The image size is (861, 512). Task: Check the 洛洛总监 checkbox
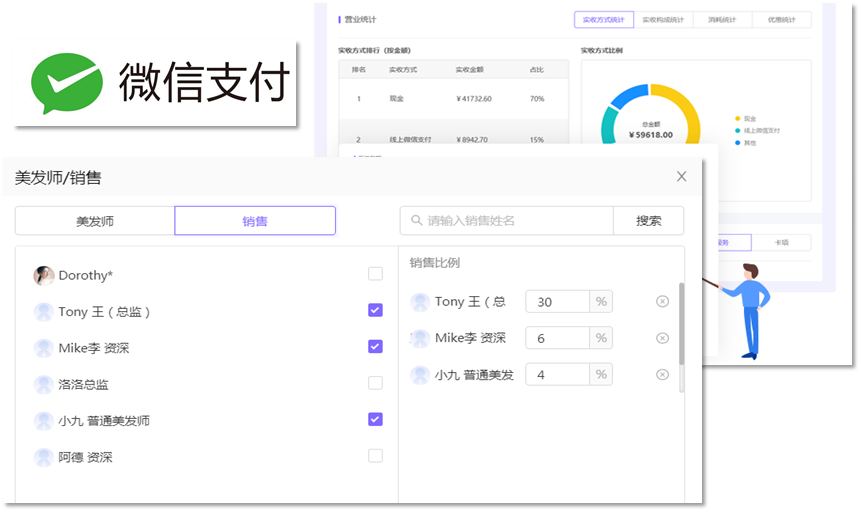coord(375,383)
